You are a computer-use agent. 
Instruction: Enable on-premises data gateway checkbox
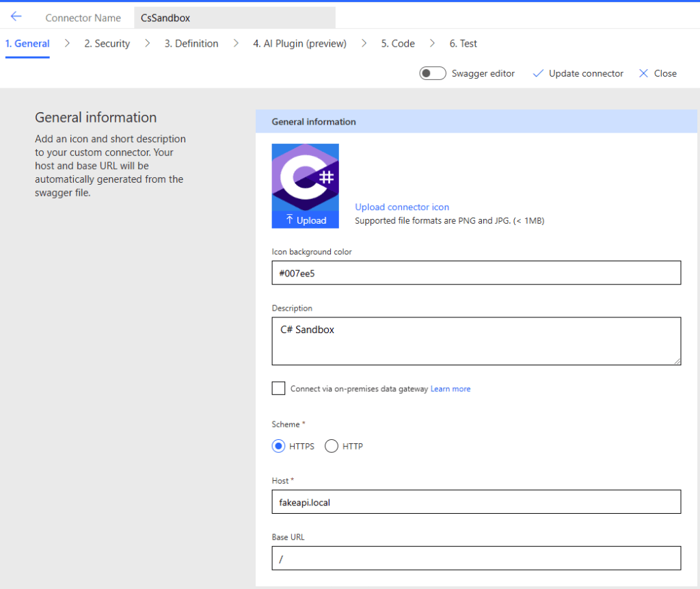point(278,389)
